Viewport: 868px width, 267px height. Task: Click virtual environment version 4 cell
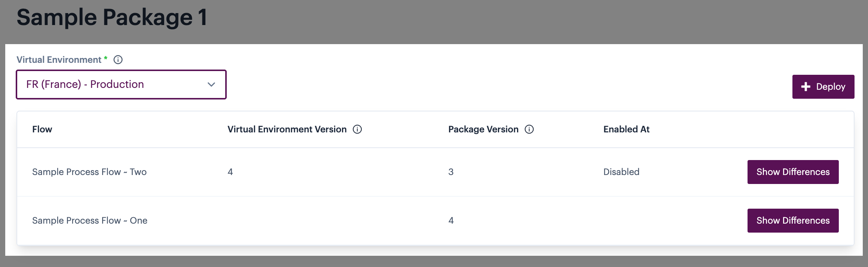point(230,172)
